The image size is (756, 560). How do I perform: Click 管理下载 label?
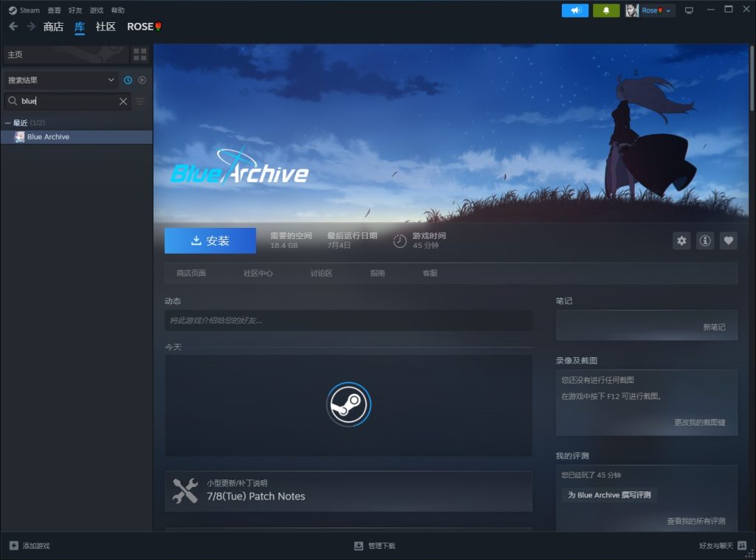(x=382, y=545)
